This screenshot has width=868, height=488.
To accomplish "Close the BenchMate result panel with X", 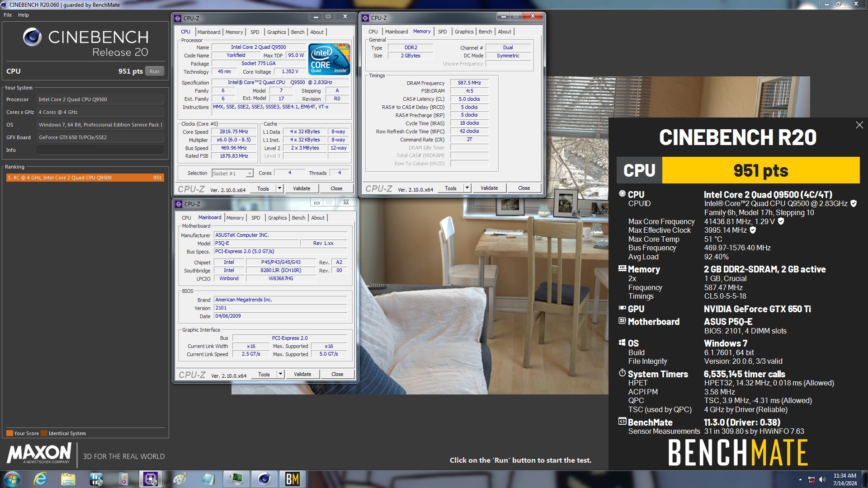I will tap(859, 125).
